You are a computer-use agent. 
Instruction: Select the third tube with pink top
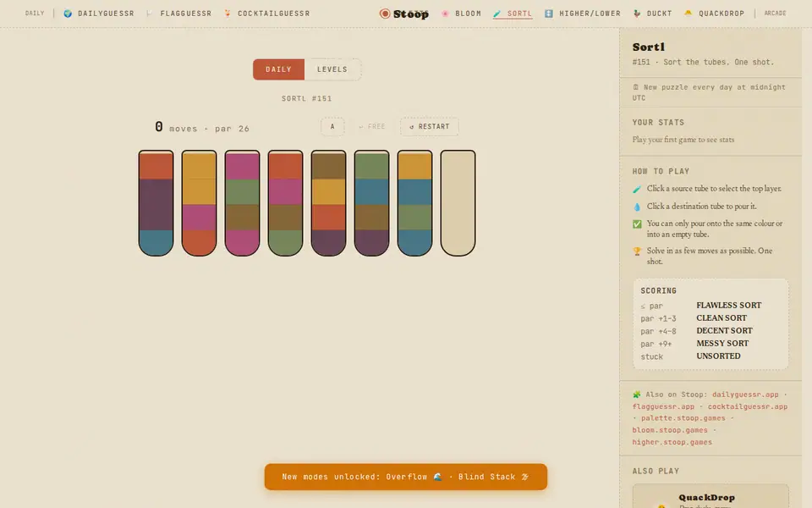point(243,202)
